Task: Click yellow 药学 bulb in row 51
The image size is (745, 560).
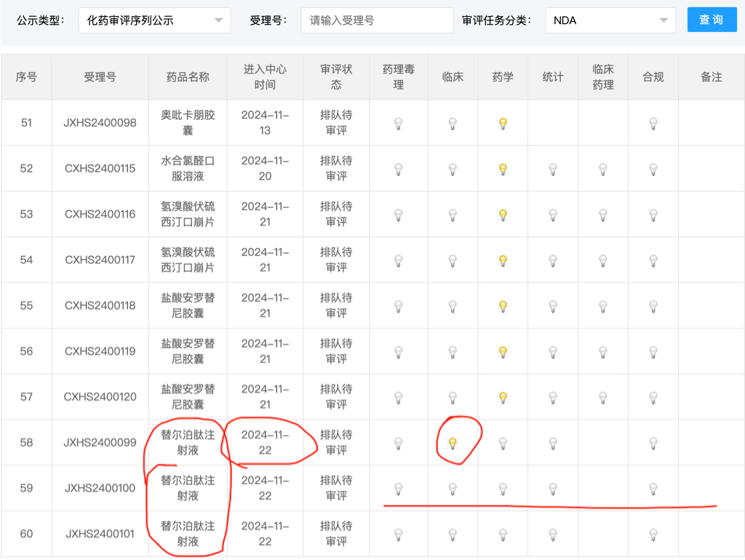Action: (x=503, y=124)
